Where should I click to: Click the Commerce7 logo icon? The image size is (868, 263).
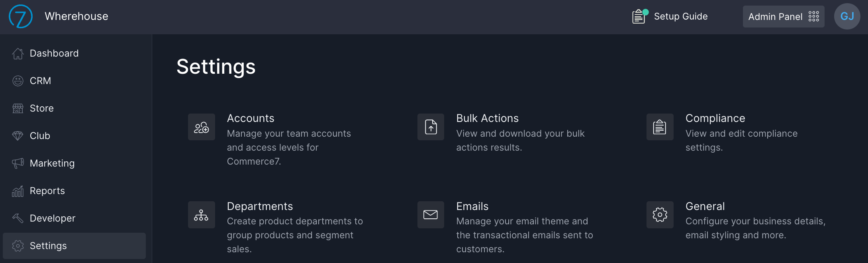point(21,17)
